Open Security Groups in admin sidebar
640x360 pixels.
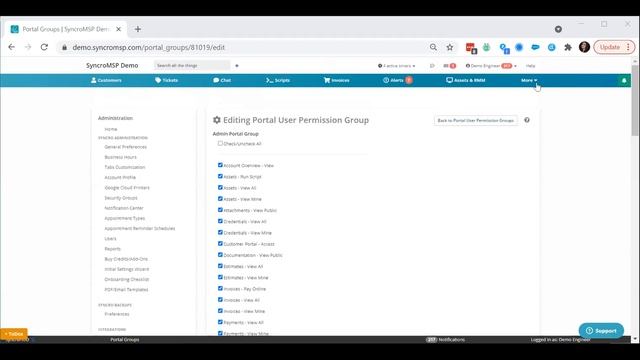(x=121, y=198)
